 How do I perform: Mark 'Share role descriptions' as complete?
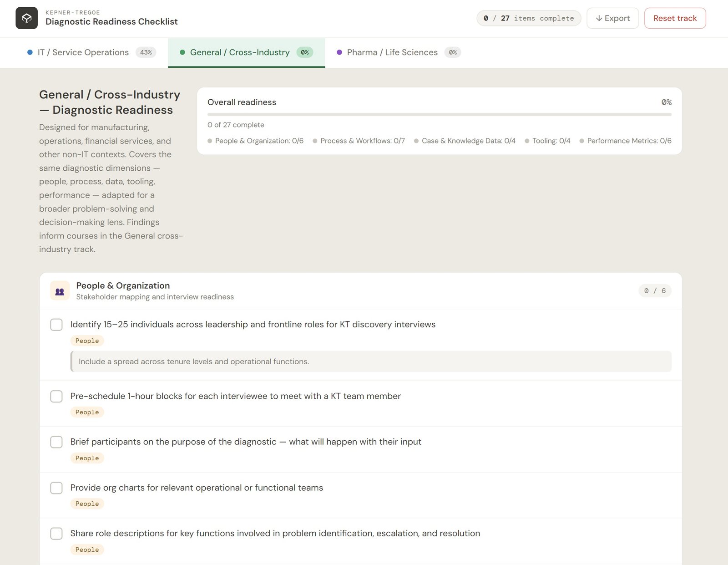click(x=56, y=534)
